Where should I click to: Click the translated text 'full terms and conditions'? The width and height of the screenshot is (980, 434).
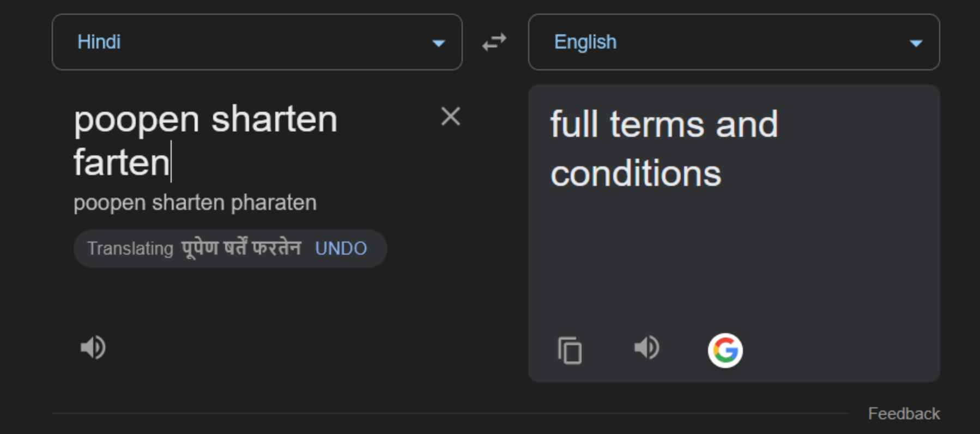point(663,148)
